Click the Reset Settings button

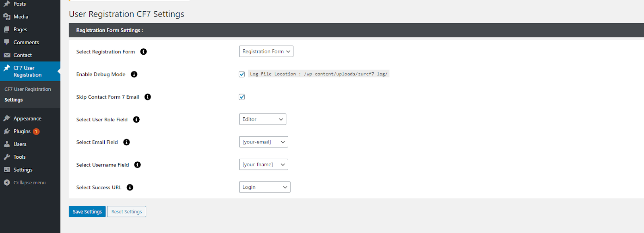coord(126,212)
